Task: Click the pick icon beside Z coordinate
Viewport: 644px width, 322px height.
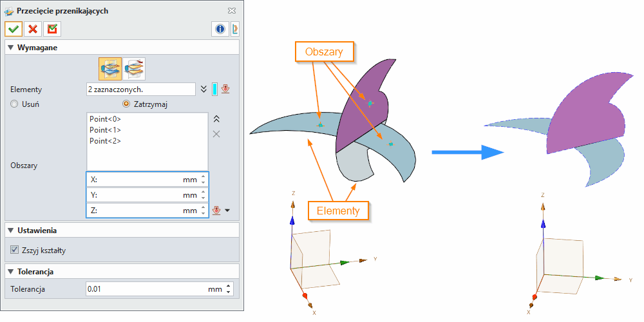Action: click(216, 211)
